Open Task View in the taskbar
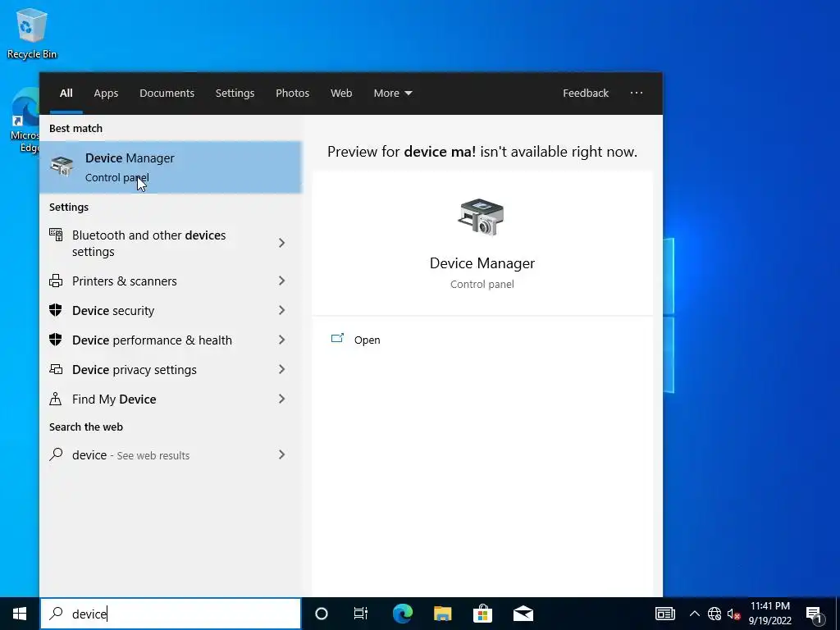The height and width of the screenshot is (630, 840). [x=361, y=614]
